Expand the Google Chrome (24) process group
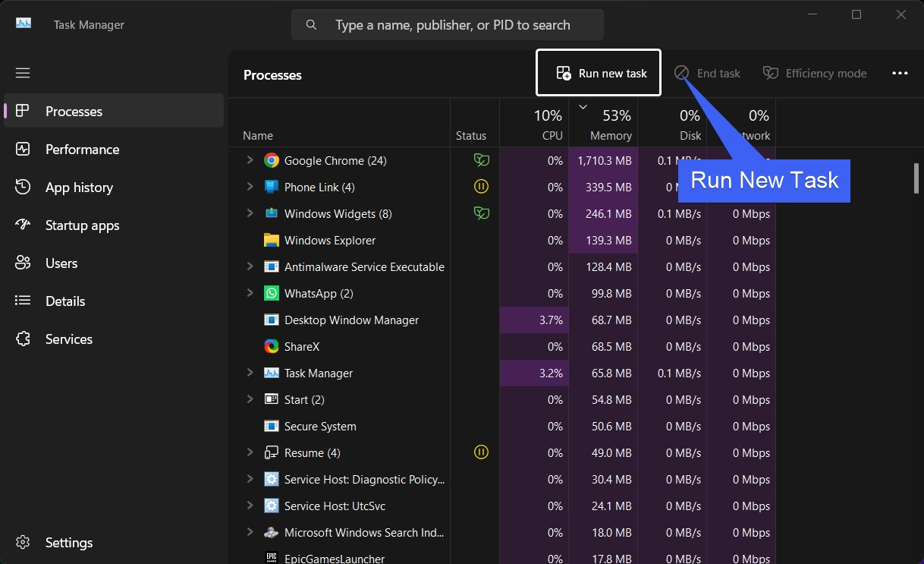 [x=250, y=160]
